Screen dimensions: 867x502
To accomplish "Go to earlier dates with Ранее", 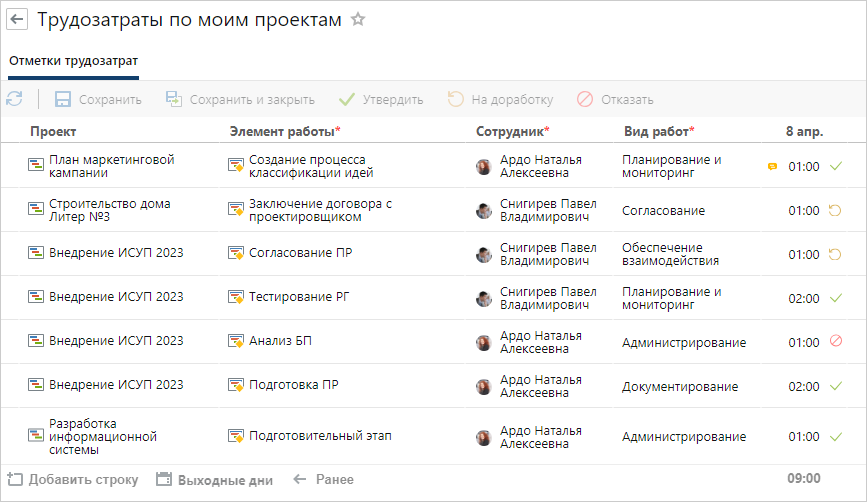I will pyautogui.click(x=323, y=479).
